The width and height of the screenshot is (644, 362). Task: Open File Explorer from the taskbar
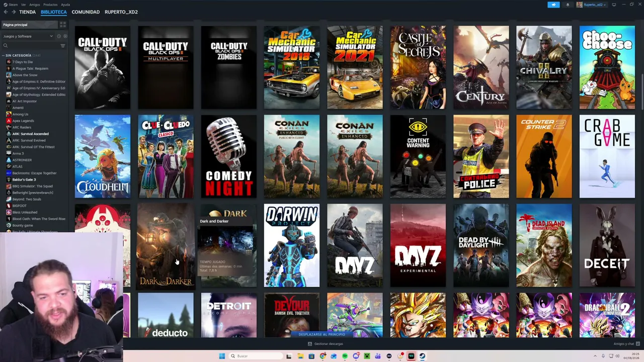pos(300,356)
